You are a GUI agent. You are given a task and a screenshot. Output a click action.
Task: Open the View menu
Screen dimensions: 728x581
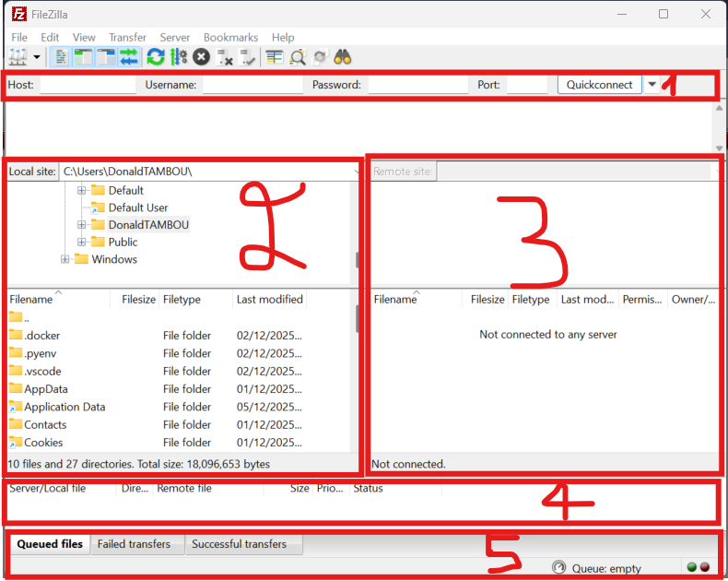click(84, 37)
